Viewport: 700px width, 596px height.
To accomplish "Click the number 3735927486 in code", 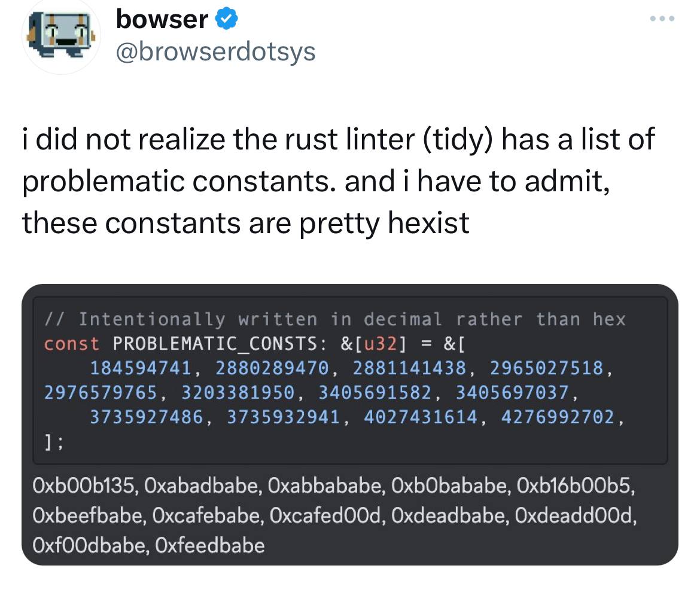I will [x=147, y=417].
